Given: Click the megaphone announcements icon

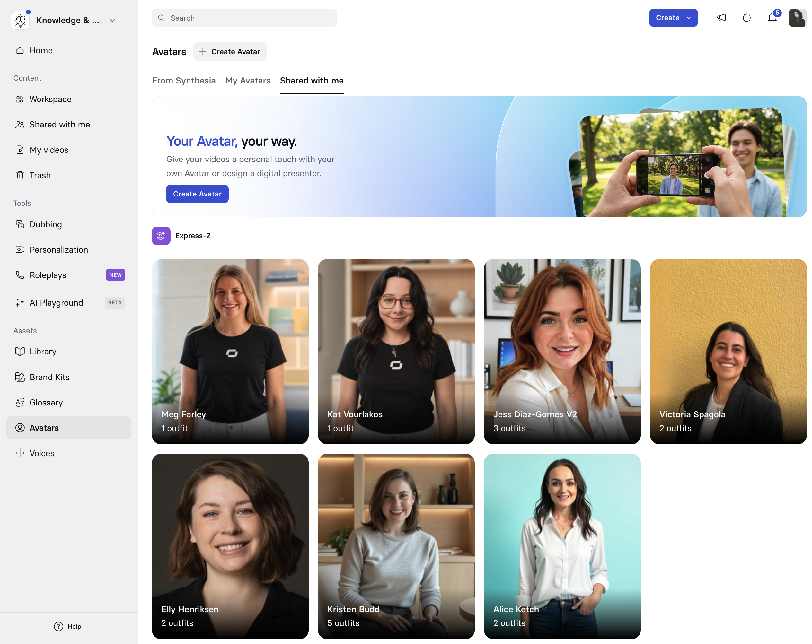Looking at the screenshot, I should pos(721,18).
